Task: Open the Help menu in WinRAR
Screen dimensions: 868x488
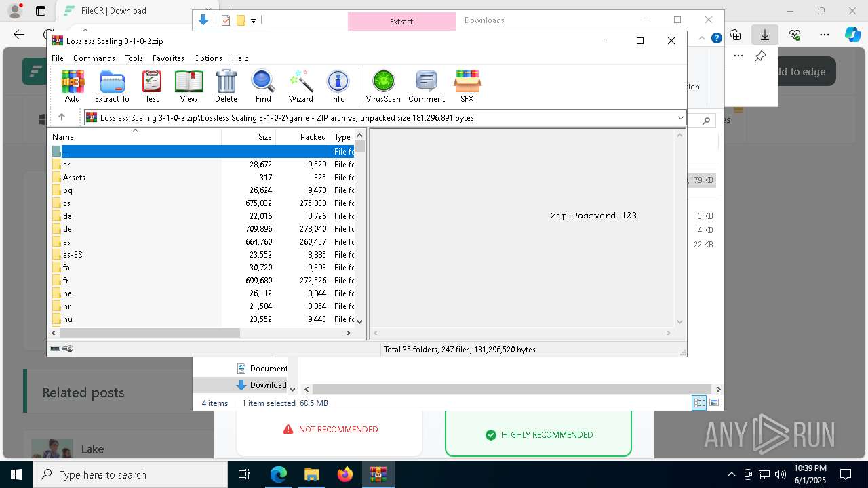Action: [240, 58]
